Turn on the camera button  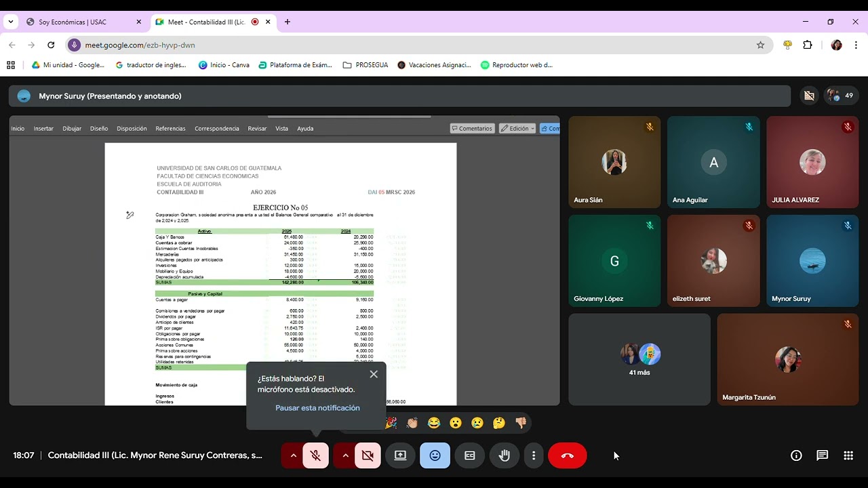pyautogui.click(x=368, y=455)
